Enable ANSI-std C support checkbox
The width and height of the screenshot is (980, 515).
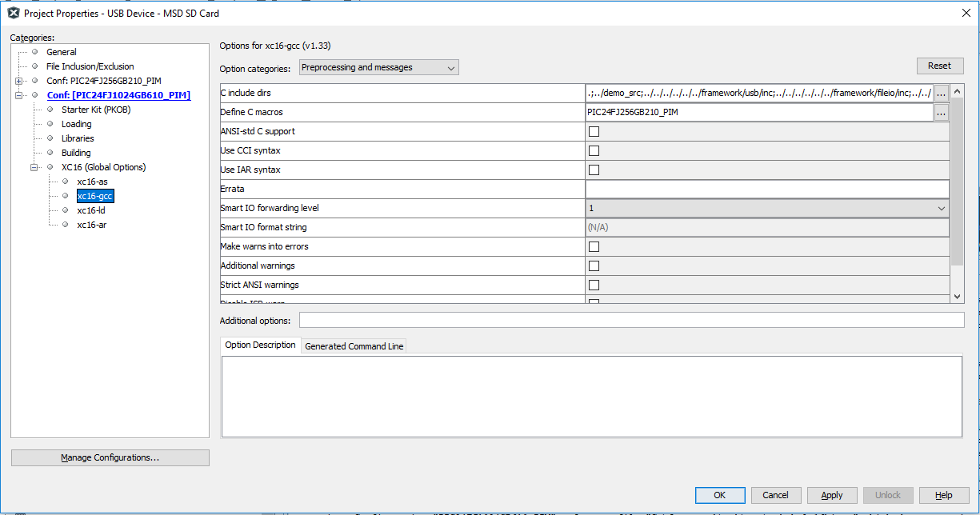pos(594,132)
